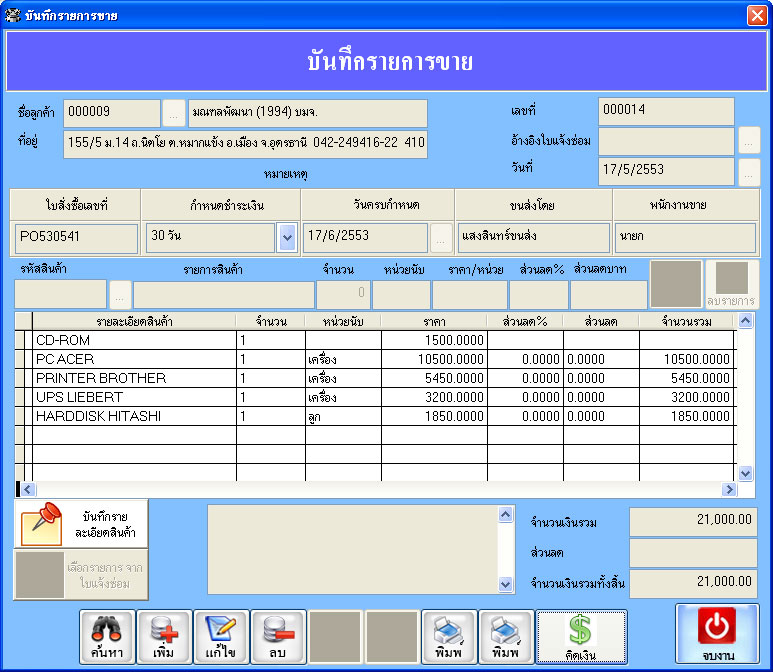Click the table's horizontal scrollbar right arrow
Viewport: 773px width, 672px height.
point(729,490)
